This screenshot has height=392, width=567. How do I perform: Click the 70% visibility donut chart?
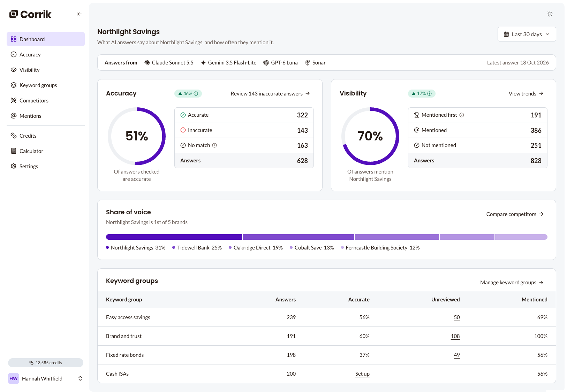pos(370,136)
